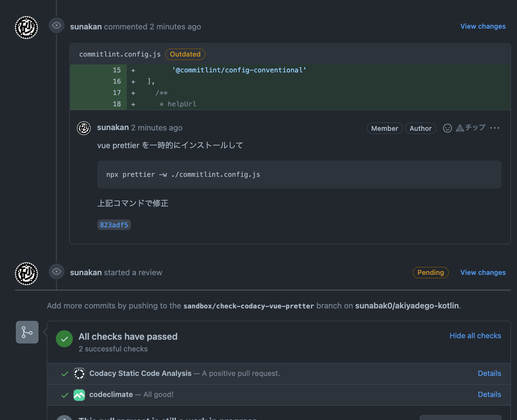The height and width of the screenshot is (420, 517).
Task: Toggle the eye icon on sunakan's first comment
Action: [56, 25]
